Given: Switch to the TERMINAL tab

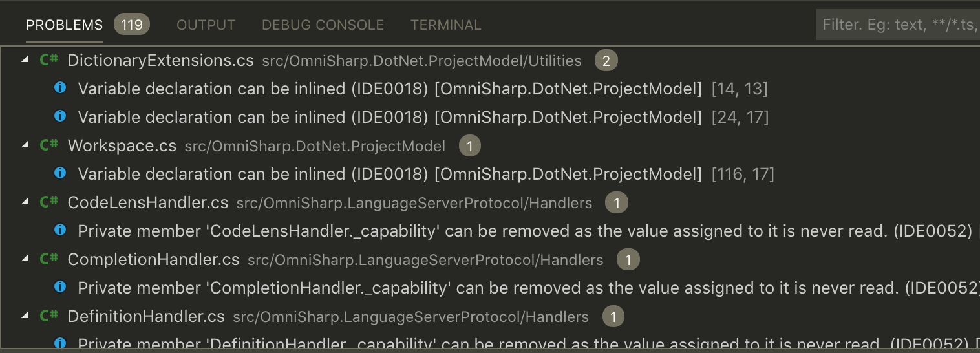Looking at the screenshot, I should pyautogui.click(x=446, y=25).
